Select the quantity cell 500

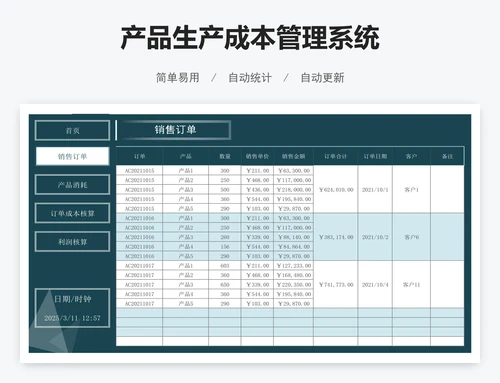point(225,189)
